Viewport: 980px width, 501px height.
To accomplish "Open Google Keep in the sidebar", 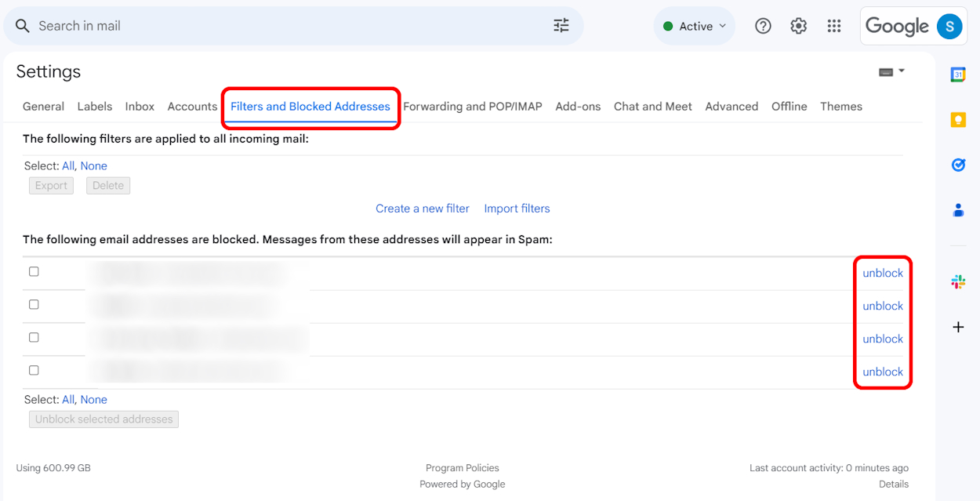I will click(x=958, y=119).
